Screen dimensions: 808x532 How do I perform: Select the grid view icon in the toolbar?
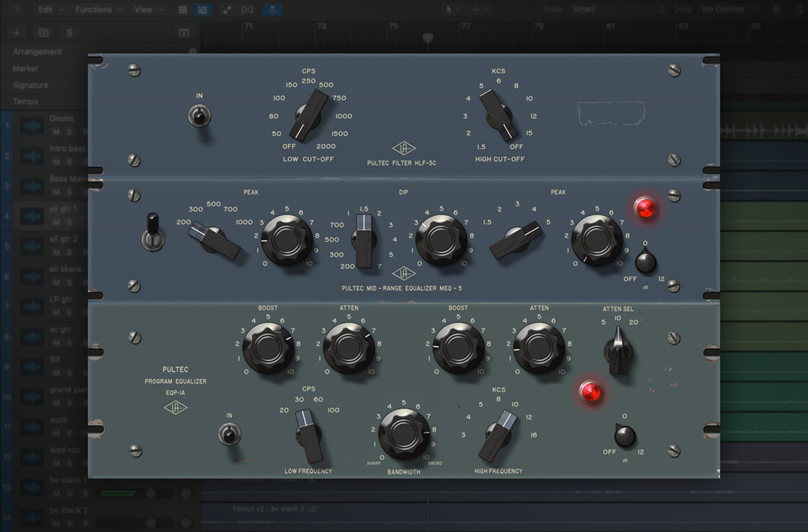coord(182,9)
